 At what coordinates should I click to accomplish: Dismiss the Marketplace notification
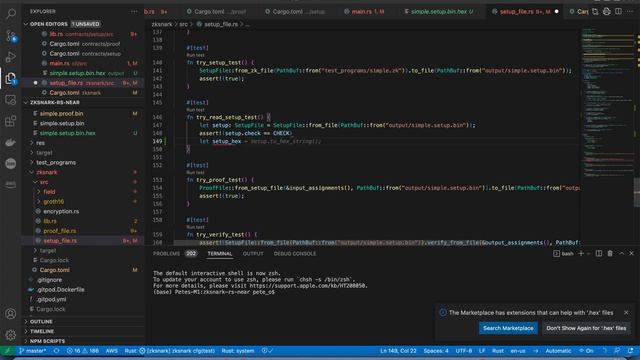coord(626,312)
